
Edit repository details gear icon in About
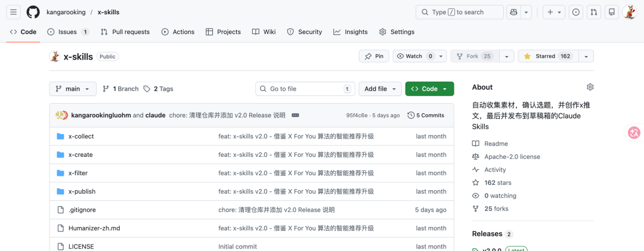[590, 87]
